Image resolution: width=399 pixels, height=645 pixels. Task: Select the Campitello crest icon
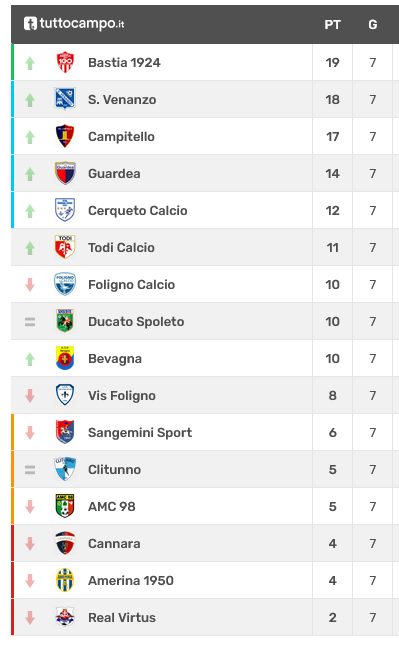point(65,136)
